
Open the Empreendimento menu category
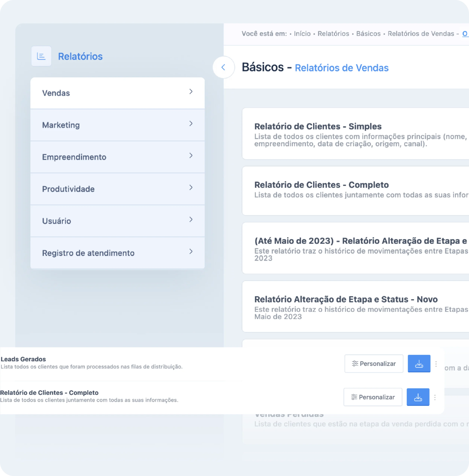[x=117, y=157]
